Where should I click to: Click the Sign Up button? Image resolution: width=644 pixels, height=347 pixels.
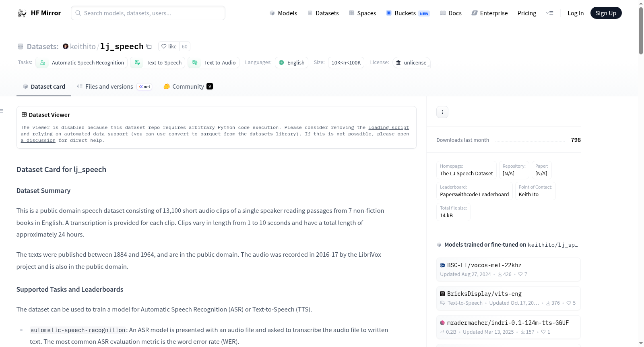click(x=606, y=13)
